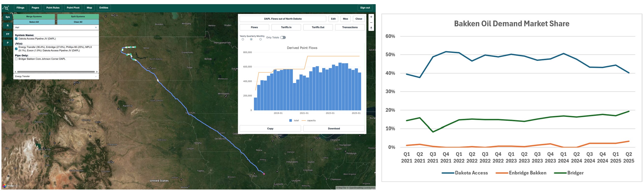This screenshot has width=644, height=191.
Task: Click the 800,000 axis label on flows chart
Action: pyautogui.click(x=247, y=53)
